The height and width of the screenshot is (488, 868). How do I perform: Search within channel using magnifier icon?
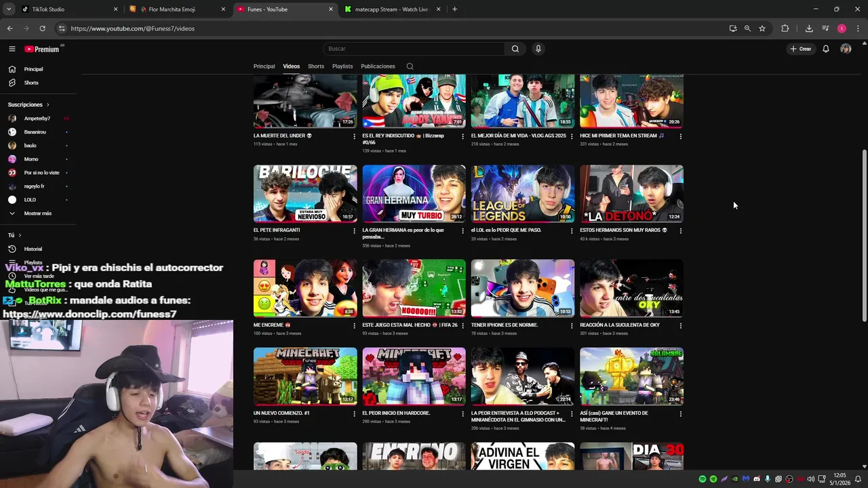(x=410, y=66)
